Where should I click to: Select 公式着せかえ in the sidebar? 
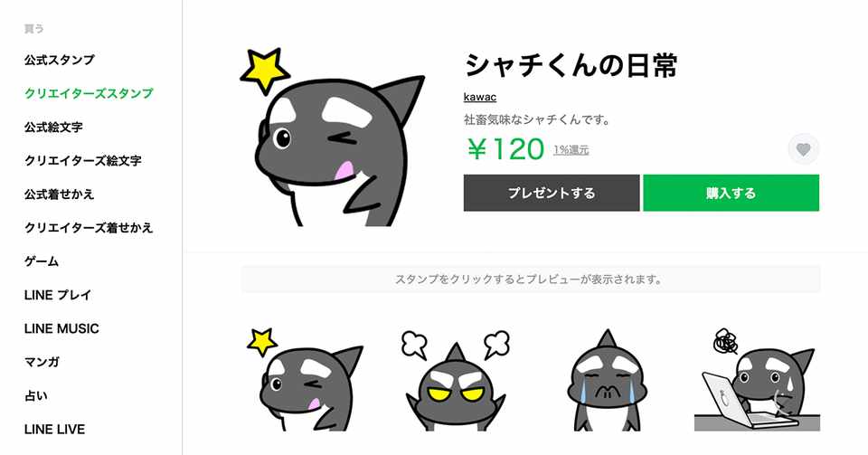coord(60,194)
